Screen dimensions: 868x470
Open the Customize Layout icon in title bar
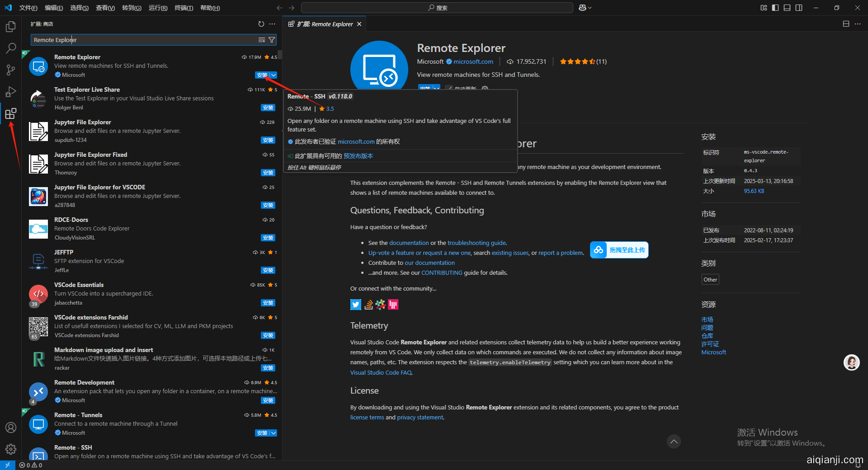[764, 8]
